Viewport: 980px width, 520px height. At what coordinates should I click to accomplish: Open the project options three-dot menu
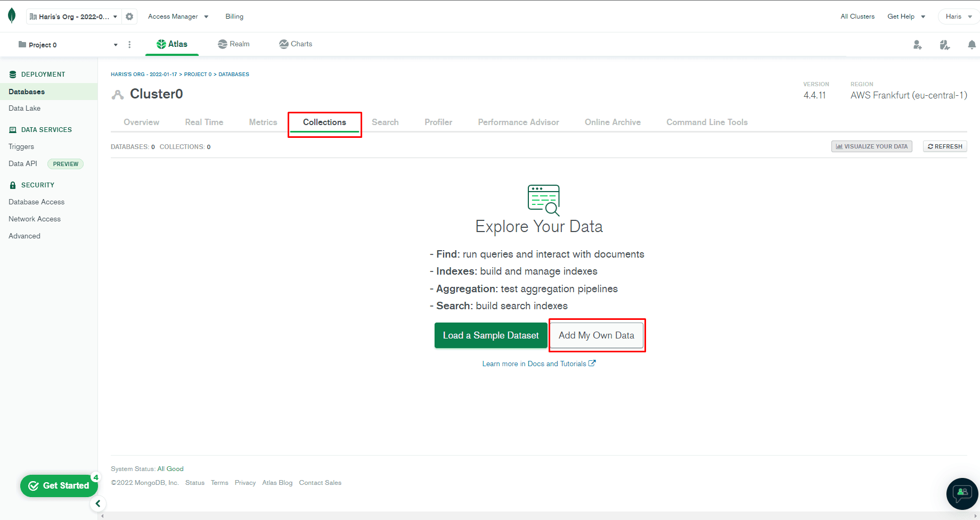(x=129, y=45)
